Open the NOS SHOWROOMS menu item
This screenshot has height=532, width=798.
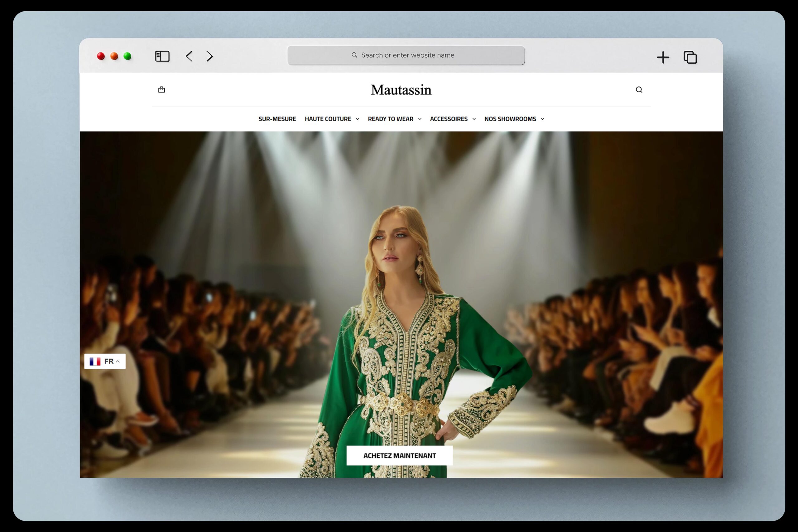click(510, 119)
